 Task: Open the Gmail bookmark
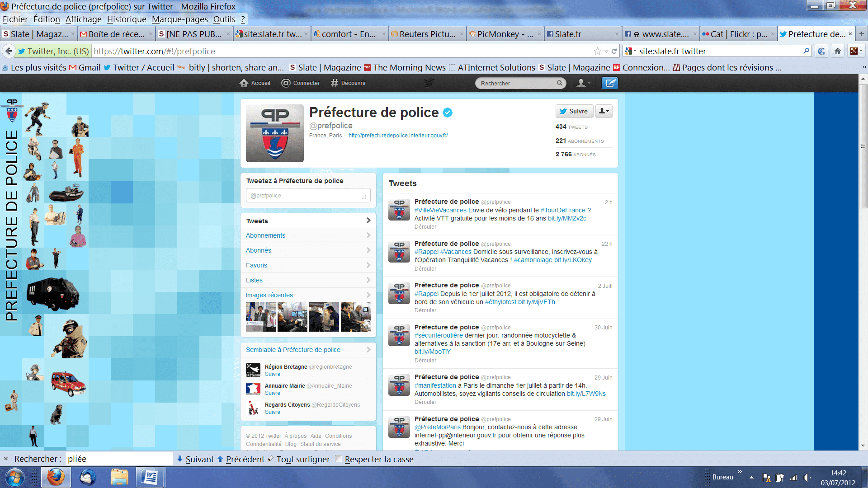[x=85, y=67]
